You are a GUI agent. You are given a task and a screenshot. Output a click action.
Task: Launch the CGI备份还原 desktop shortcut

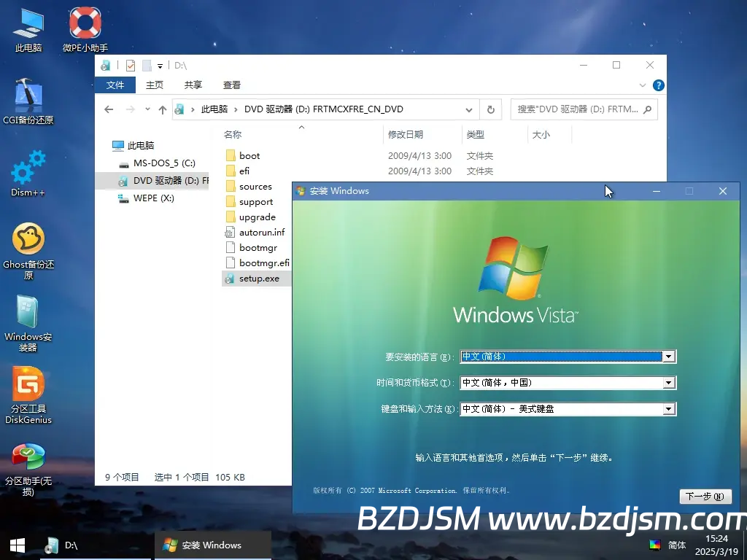coord(28,101)
